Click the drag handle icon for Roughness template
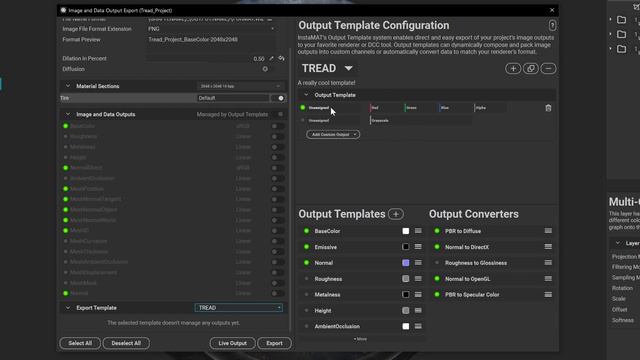This screenshot has width=640, height=360. click(x=418, y=279)
